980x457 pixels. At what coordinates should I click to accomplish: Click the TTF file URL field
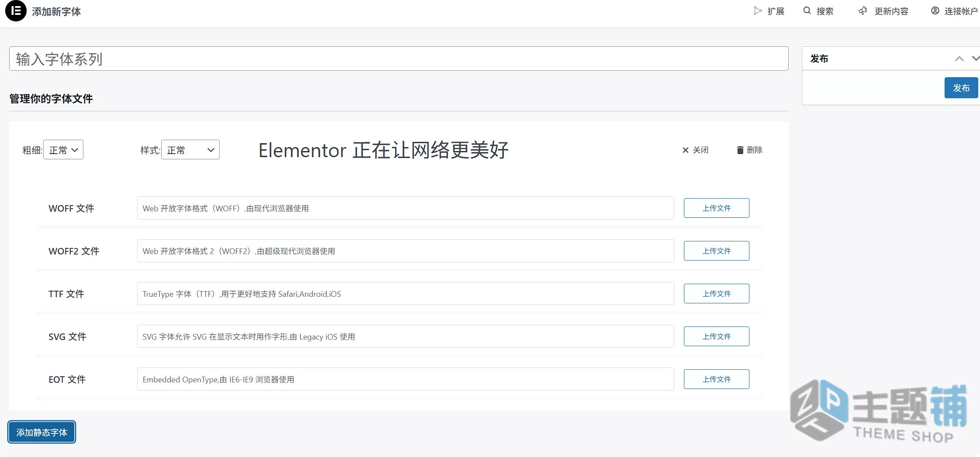pos(405,294)
